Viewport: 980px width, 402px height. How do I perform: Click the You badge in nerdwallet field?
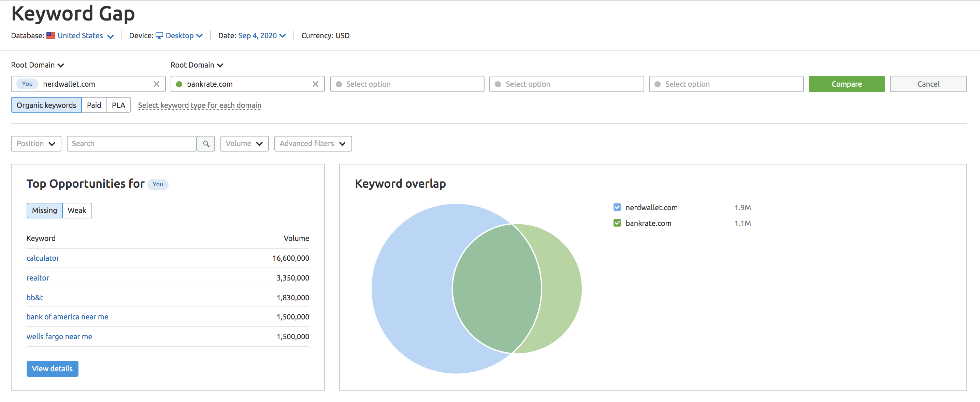coord(27,84)
